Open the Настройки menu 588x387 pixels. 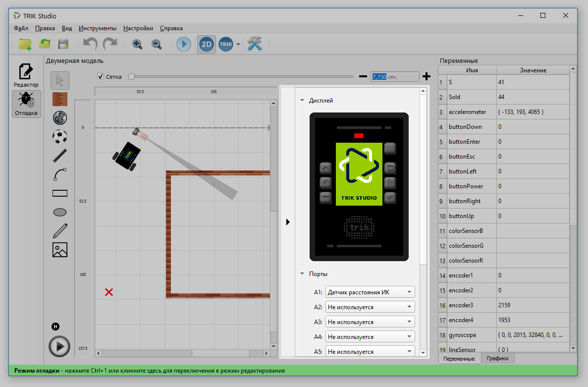pyautogui.click(x=138, y=28)
